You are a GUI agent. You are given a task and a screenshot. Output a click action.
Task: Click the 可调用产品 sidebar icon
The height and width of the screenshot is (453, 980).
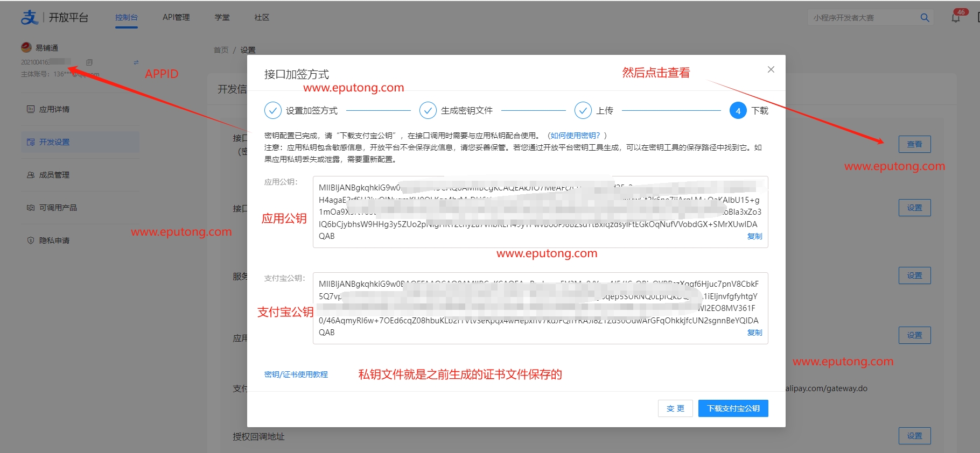(31, 208)
